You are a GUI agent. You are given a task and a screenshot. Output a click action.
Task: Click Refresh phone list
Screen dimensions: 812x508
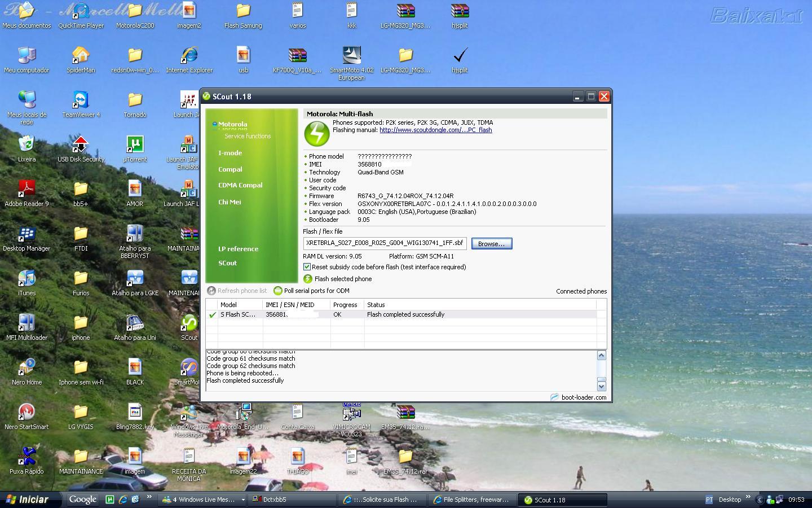[x=237, y=291]
